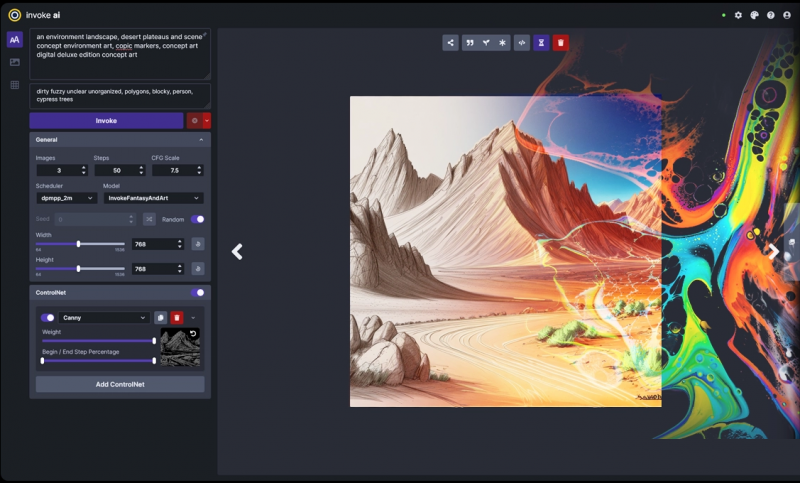Viewport: 800px width, 483px height.
Task: Click the Width slider handle
Action: coord(78,243)
